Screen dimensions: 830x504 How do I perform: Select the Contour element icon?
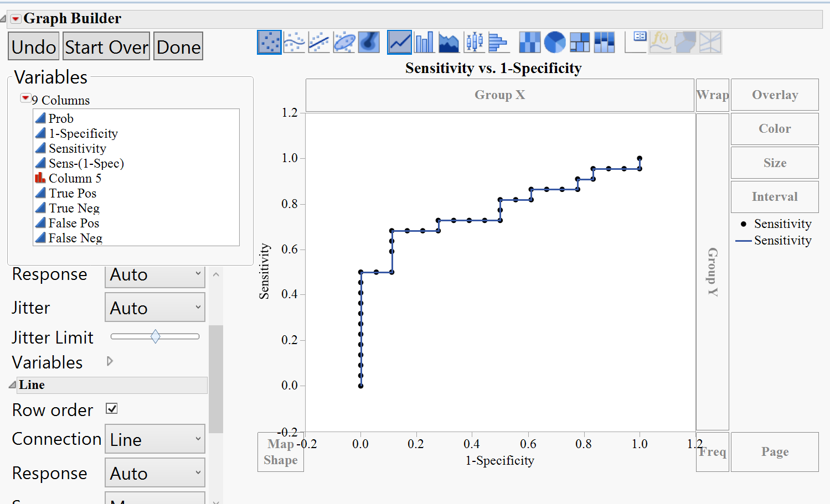point(369,41)
